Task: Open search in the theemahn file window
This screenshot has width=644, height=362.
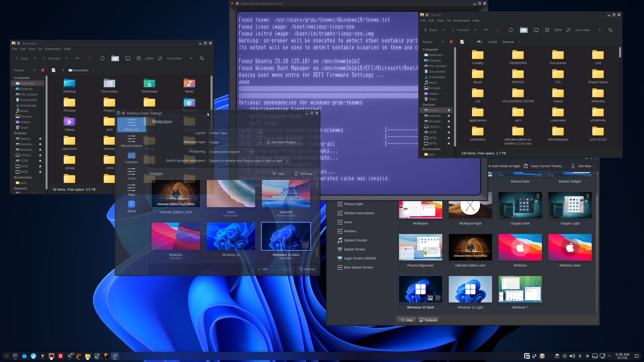Action: pyautogui.click(x=202, y=58)
